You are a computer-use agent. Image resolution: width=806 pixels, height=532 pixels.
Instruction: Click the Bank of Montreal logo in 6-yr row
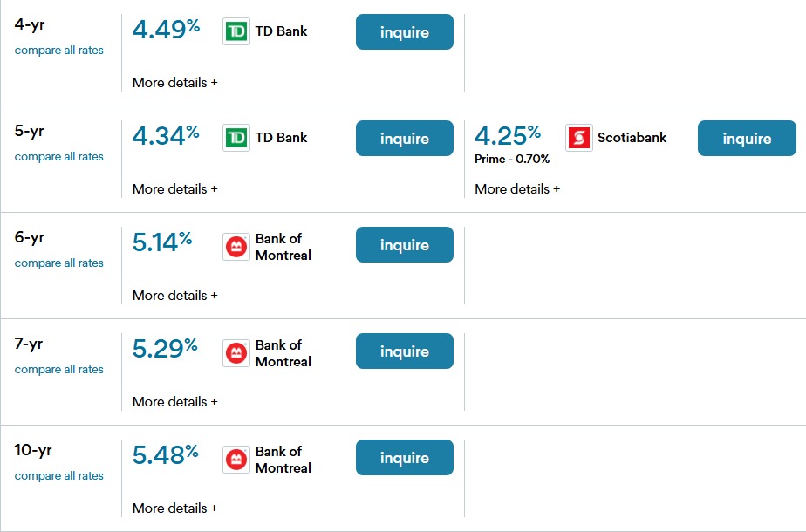point(236,247)
